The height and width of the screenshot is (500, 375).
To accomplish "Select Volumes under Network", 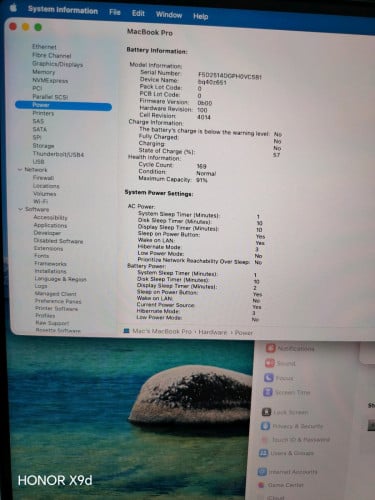I will coord(44,194).
